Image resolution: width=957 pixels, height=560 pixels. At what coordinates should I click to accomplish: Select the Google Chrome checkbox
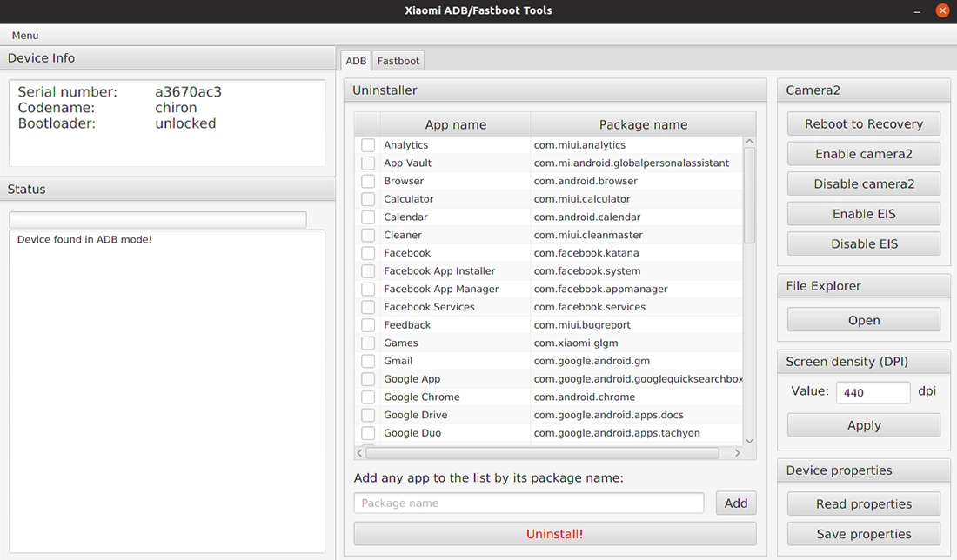point(368,397)
